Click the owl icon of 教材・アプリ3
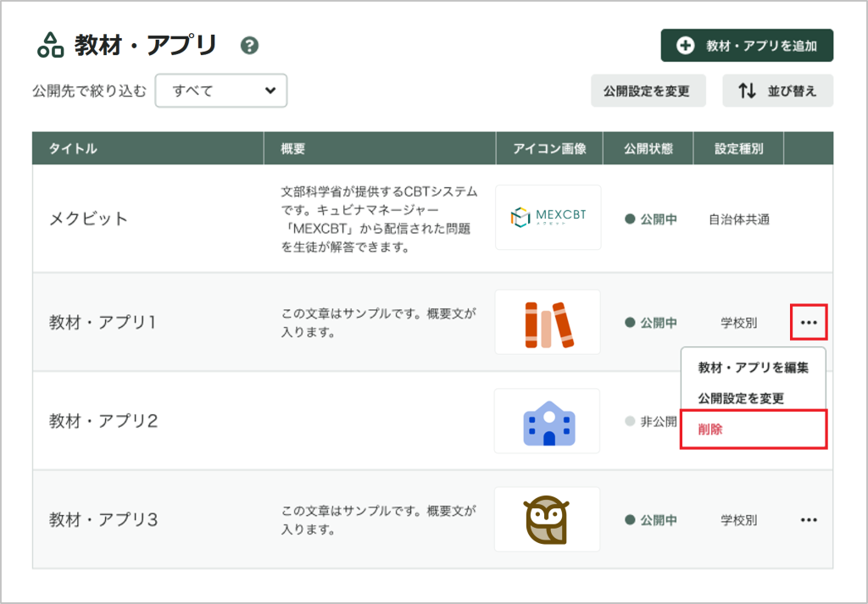 [548, 519]
